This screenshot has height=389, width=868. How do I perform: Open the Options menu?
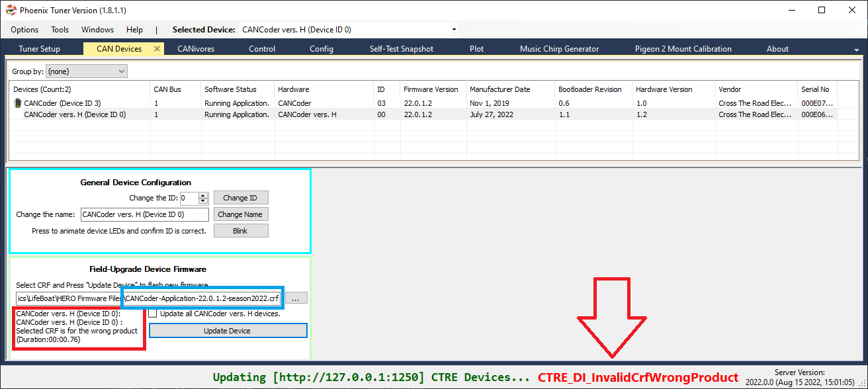tap(24, 30)
